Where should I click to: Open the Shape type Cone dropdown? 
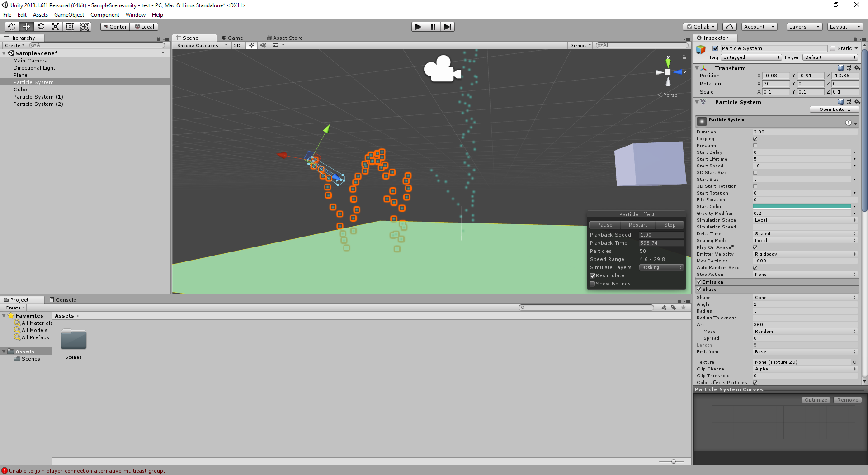click(x=805, y=298)
